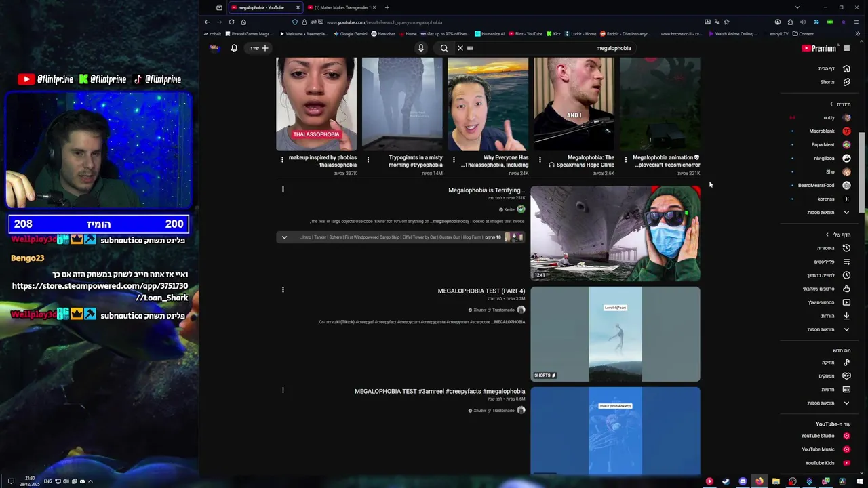
Task: Open downloads arrow icon in sidebar
Action: point(846,316)
